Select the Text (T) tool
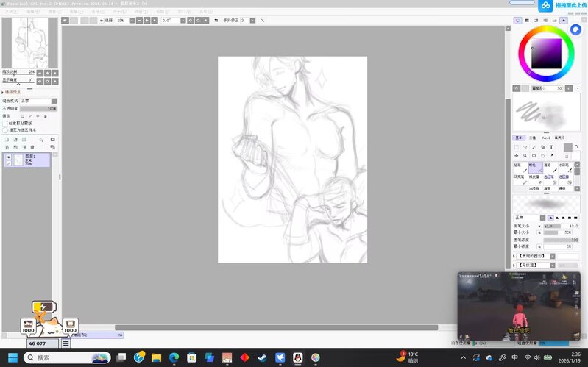Image resolution: width=588 pixels, height=367 pixels. coord(551,147)
